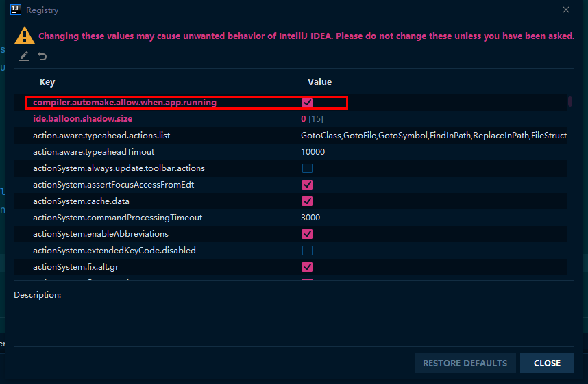Click the CLOSE button
The width and height of the screenshot is (588, 384).
tap(547, 363)
